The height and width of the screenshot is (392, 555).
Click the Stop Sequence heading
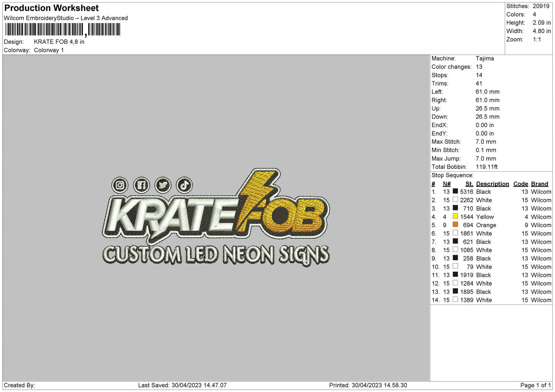click(x=452, y=175)
